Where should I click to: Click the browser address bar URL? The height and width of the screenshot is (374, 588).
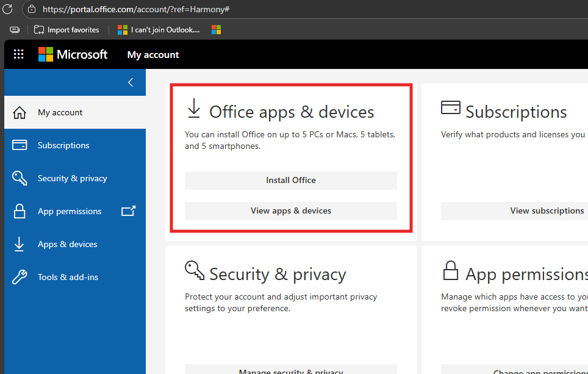136,9
